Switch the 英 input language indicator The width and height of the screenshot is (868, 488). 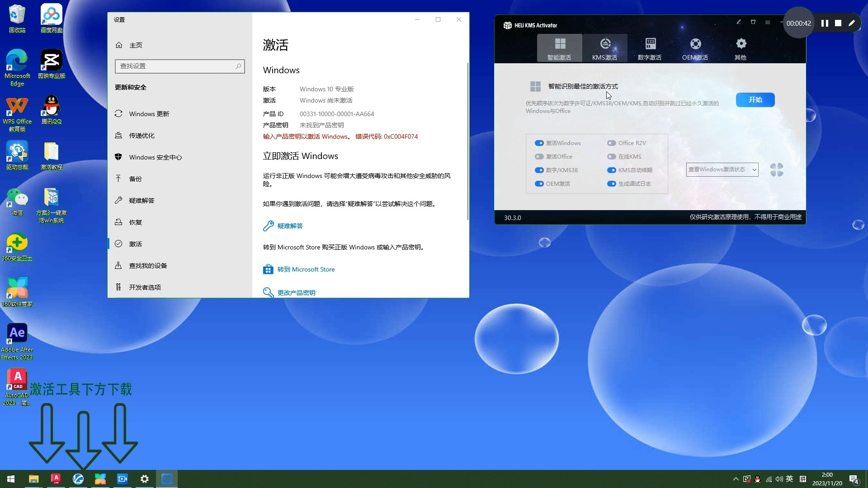(790, 479)
